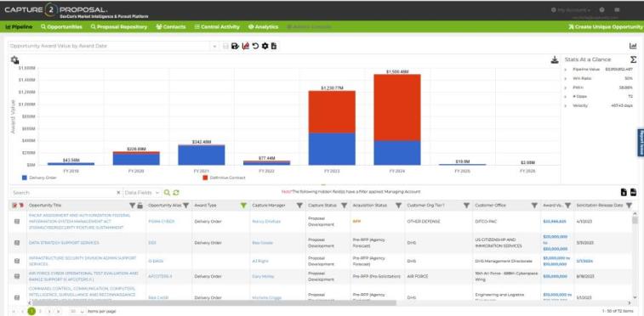Screen dimensions: 644x316
Task: Click the save-as disk icon in chart toolbar
Action: click(235, 47)
